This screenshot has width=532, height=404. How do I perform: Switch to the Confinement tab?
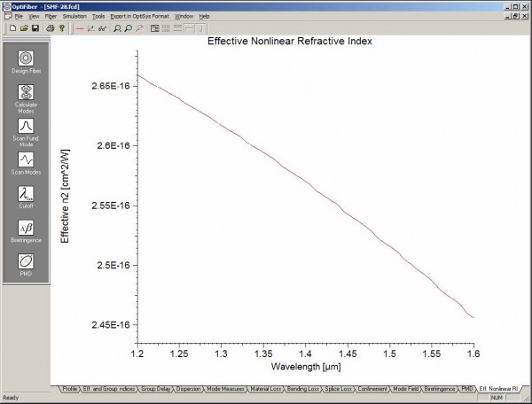click(x=372, y=389)
